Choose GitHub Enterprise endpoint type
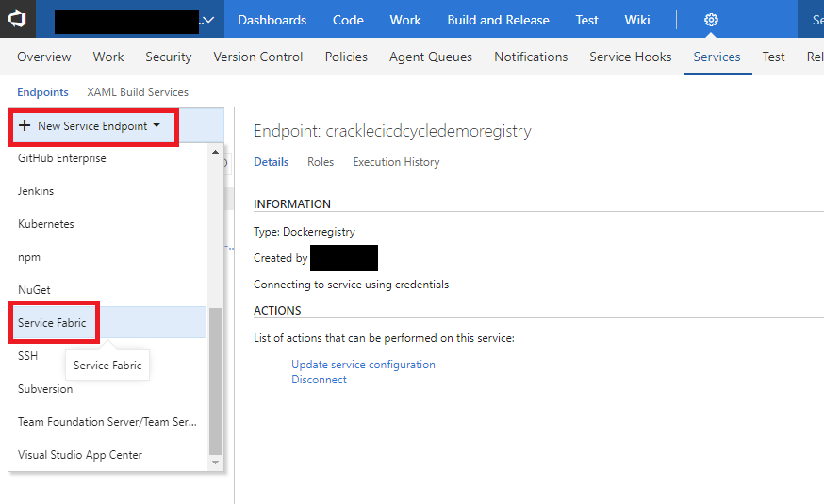824x504 pixels. (107, 158)
